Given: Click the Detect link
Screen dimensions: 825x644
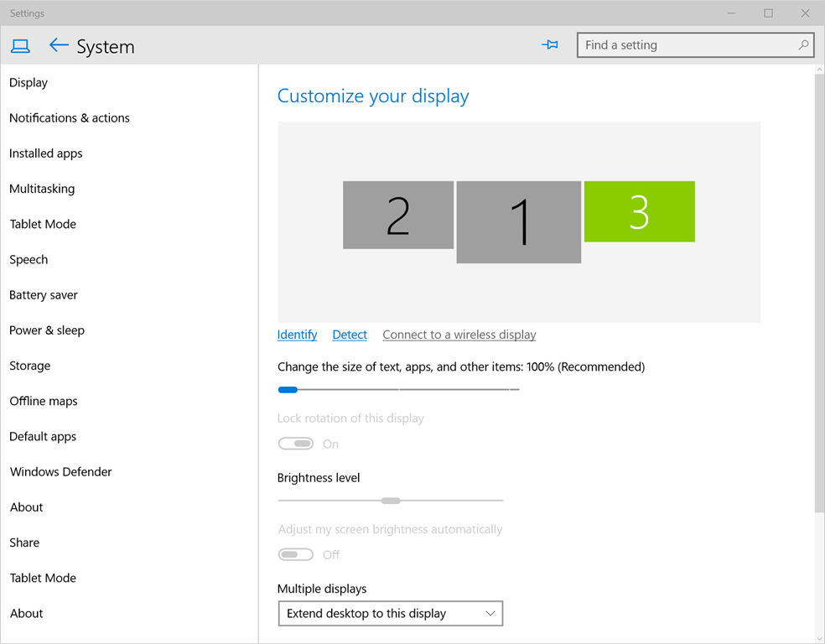Looking at the screenshot, I should pos(350,335).
